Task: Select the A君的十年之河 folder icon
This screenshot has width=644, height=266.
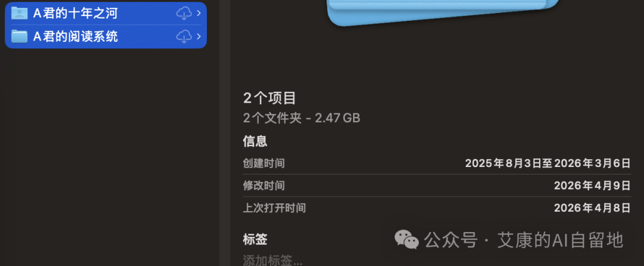Action: 19,13
